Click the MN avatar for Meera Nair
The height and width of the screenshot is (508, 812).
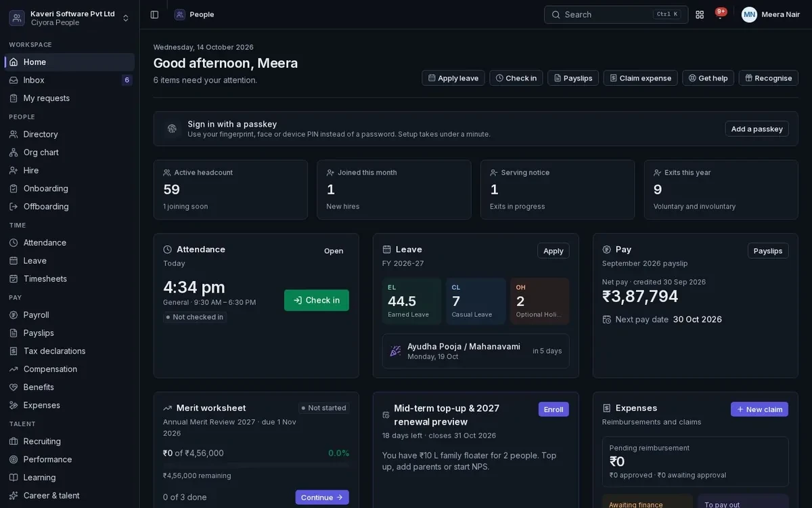click(x=749, y=14)
